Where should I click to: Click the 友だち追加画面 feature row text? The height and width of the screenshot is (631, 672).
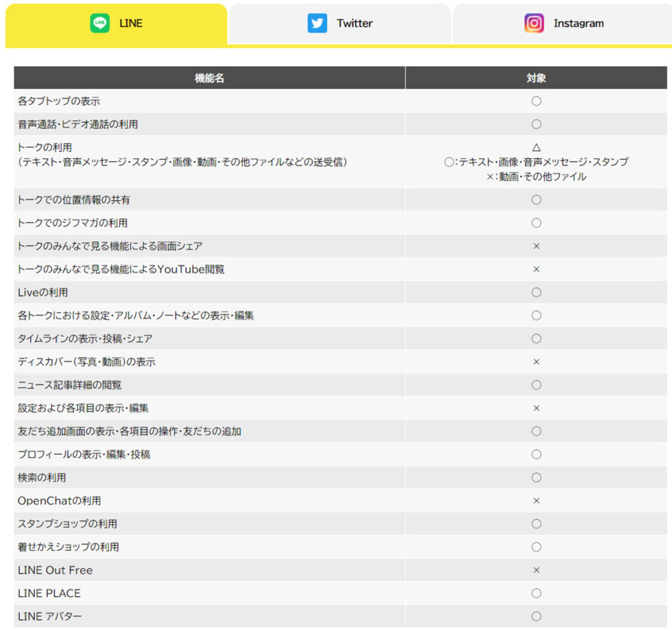[129, 431]
